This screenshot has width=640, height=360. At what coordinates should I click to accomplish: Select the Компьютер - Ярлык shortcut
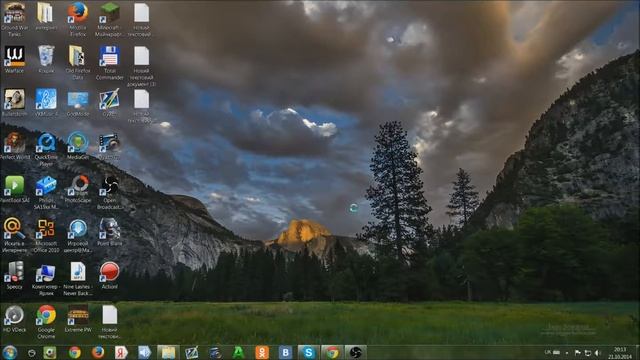[46, 279]
